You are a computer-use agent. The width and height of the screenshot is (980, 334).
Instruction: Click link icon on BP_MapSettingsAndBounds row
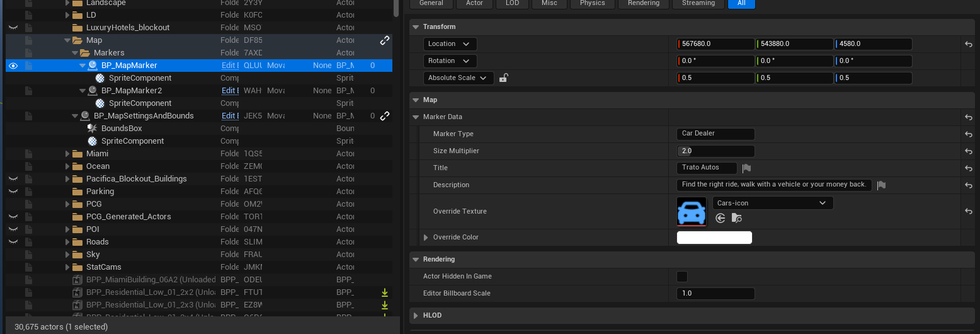pos(385,116)
